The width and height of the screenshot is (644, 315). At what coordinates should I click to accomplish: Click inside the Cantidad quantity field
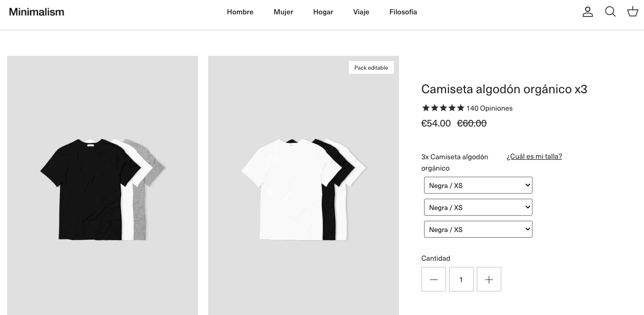[x=461, y=279]
